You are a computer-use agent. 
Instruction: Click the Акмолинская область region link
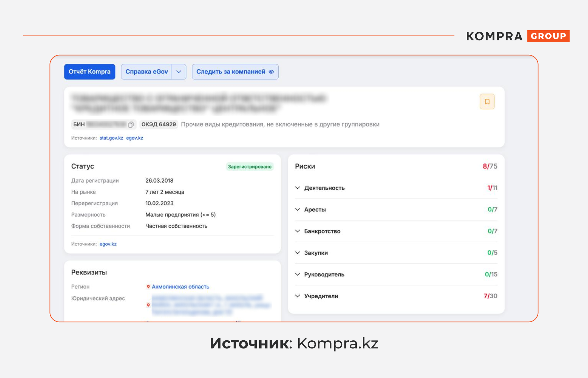(180, 287)
